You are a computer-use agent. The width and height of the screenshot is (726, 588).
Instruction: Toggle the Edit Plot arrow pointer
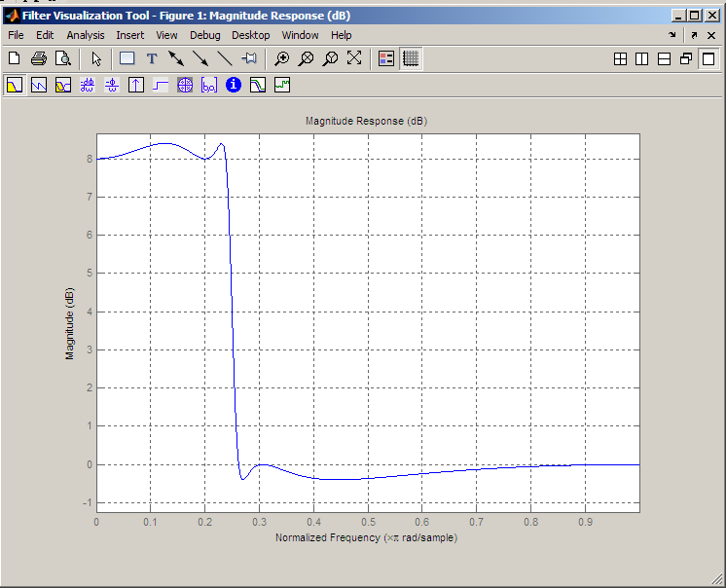(x=96, y=58)
